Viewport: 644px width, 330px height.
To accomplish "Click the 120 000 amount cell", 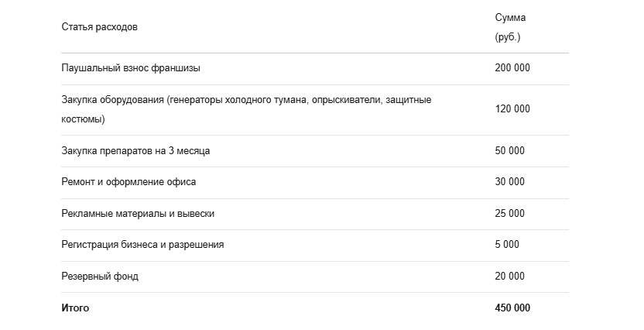I will 512,109.
